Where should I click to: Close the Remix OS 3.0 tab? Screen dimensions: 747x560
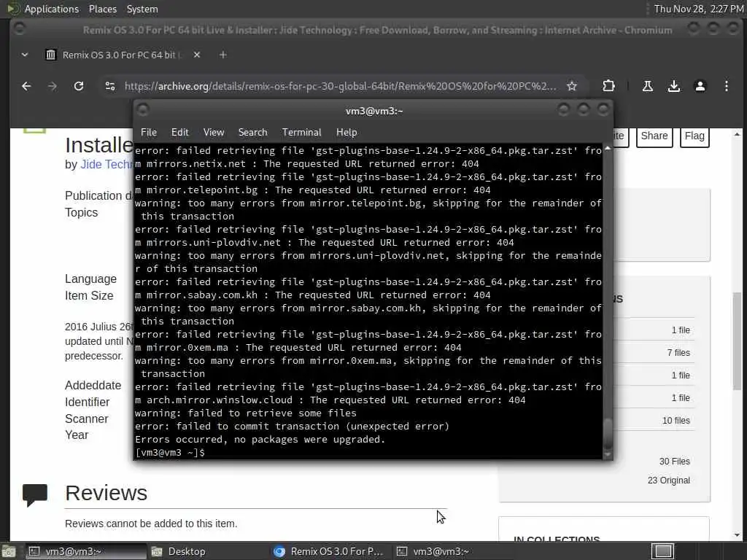pos(197,55)
